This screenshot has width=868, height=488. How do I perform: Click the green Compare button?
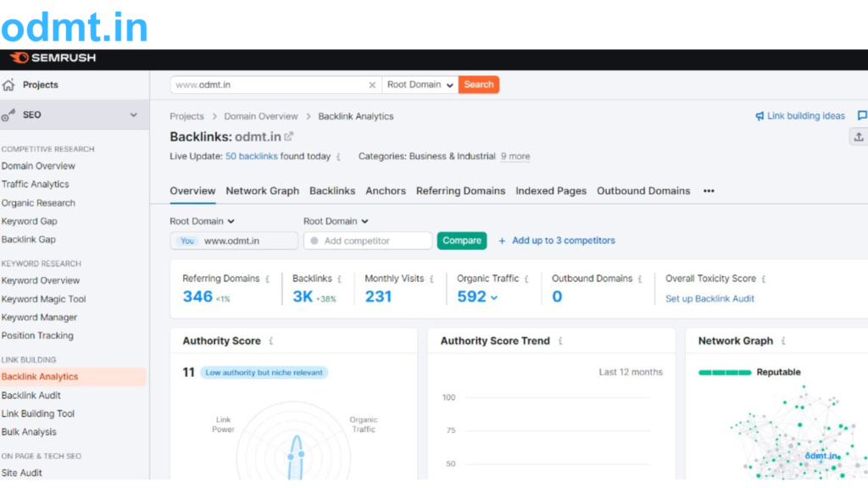(x=462, y=241)
